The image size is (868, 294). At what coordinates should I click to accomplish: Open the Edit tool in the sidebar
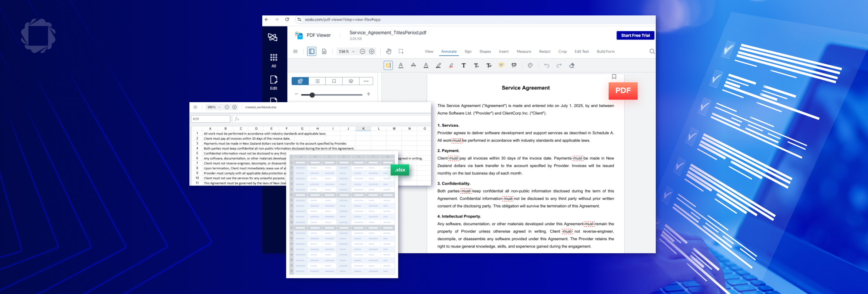pyautogui.click(x=274, y=83)
